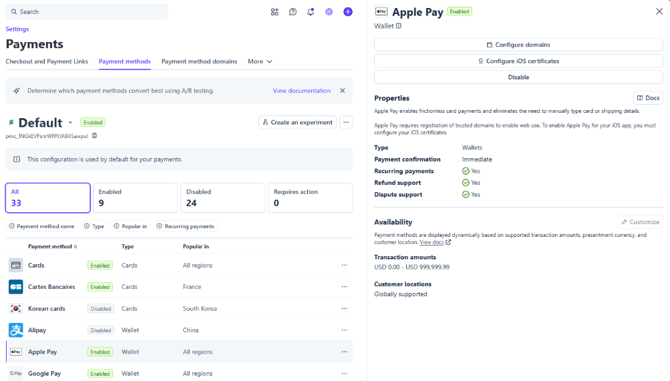Click the USD 0.00 - USD 999,999.99 value

[x=411, y=267]
